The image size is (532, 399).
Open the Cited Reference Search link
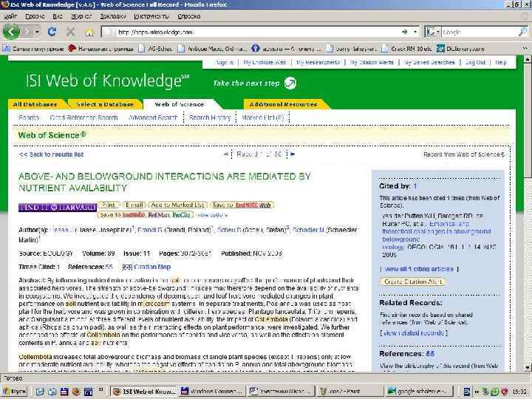(x=83, y=117)
